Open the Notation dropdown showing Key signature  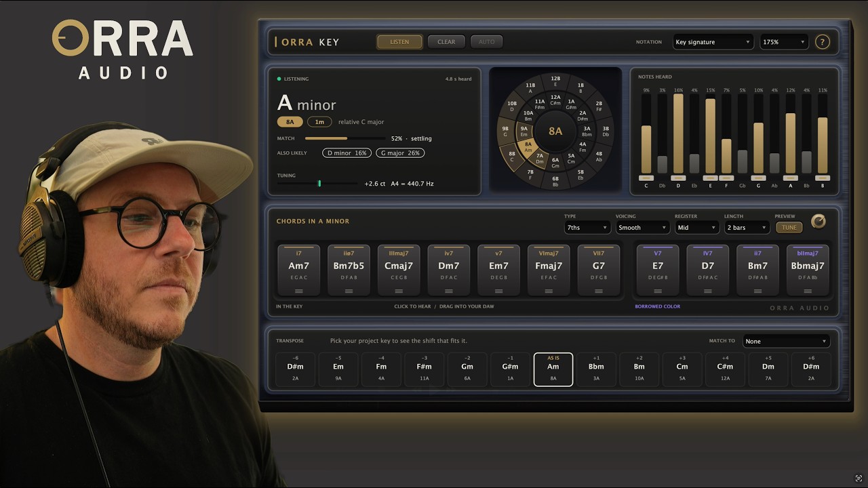point(713,42)
